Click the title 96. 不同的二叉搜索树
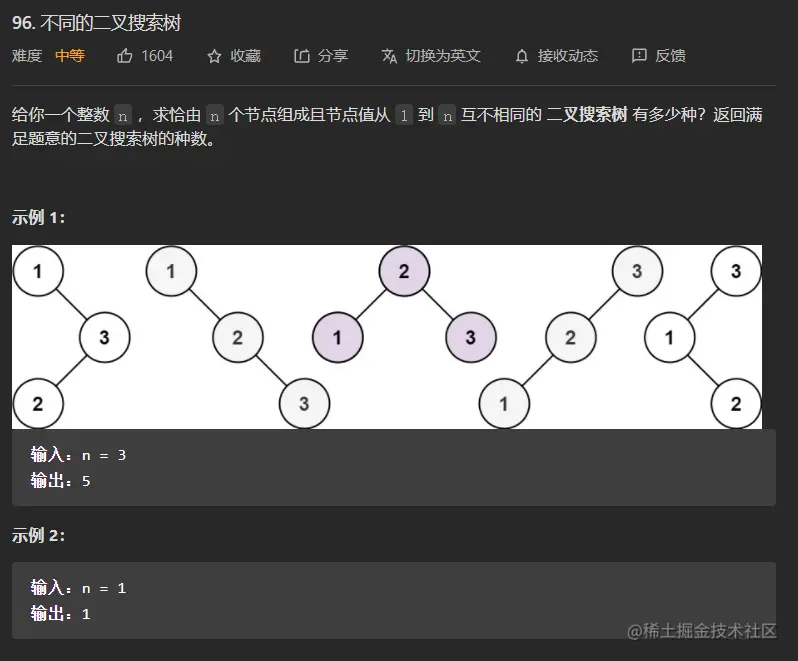The image size is (798, 661). [96, 23]
